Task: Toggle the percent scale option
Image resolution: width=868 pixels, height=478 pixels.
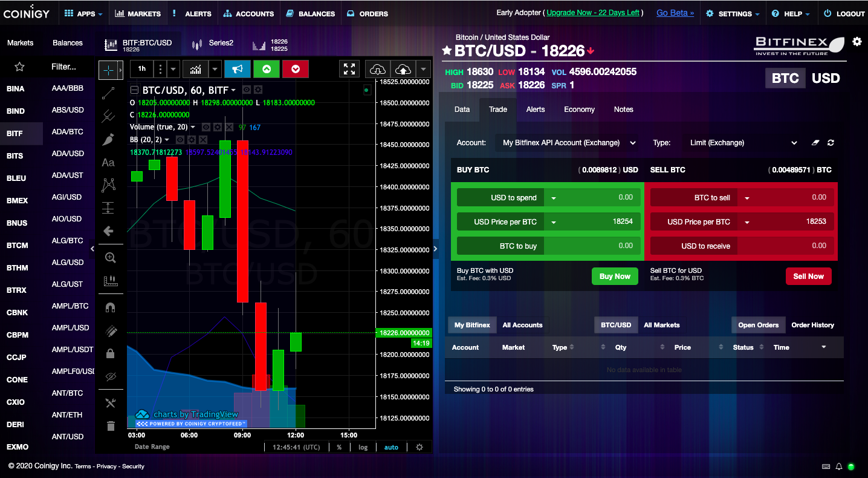Action: pos(339,447)
